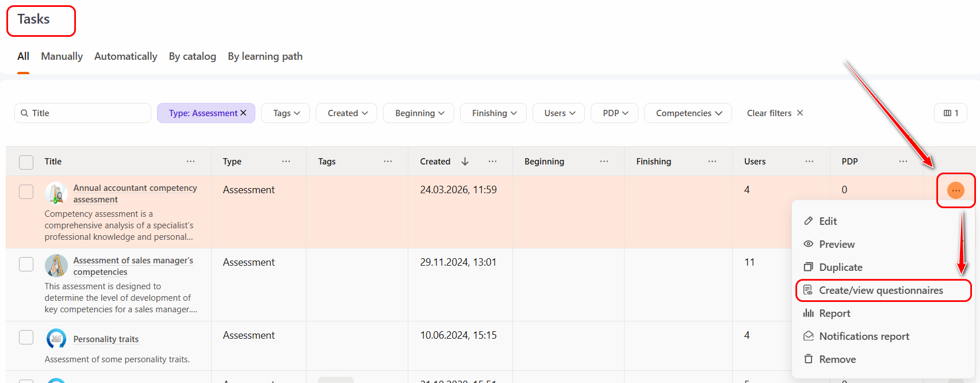980x383 pixels.
Task: Open the Tags column options dots
Action: (388, 162)
